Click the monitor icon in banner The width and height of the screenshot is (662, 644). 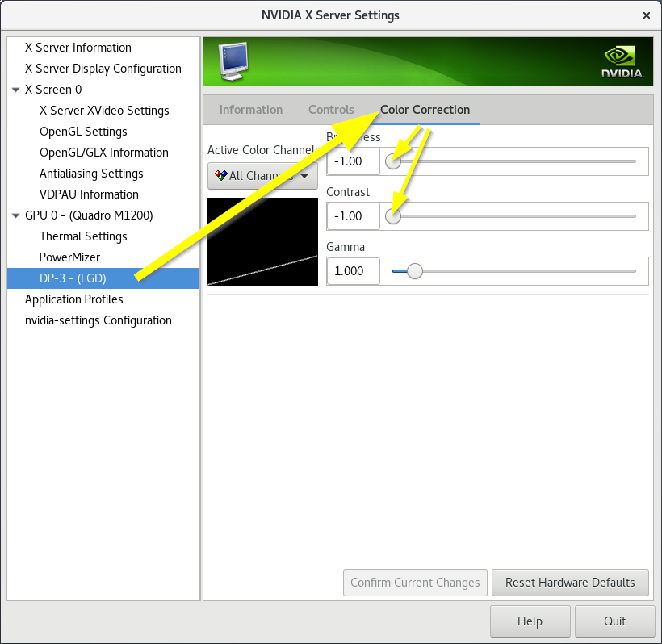coord(233,58)
